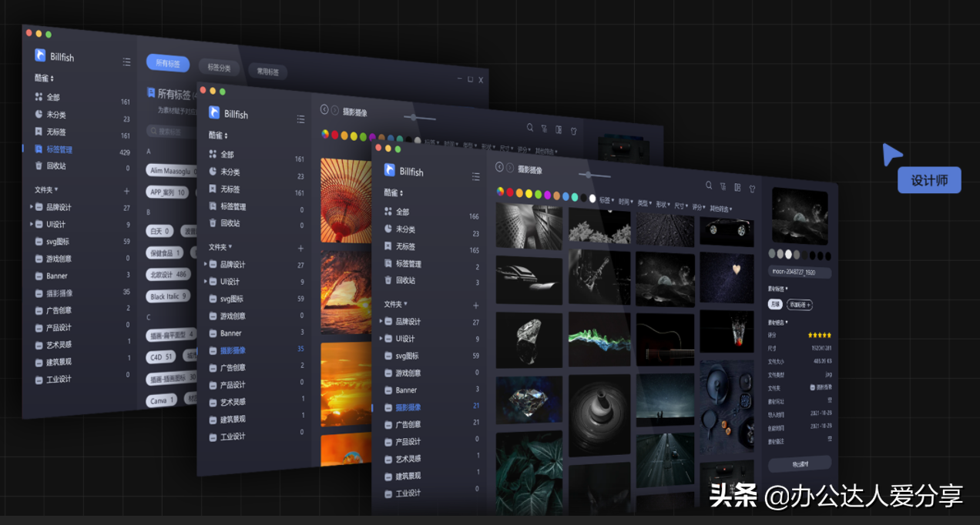Viewport: 980px width, 525px height.
Task: Click the list icon beside Billfish in front window
Action: (475, 176)
